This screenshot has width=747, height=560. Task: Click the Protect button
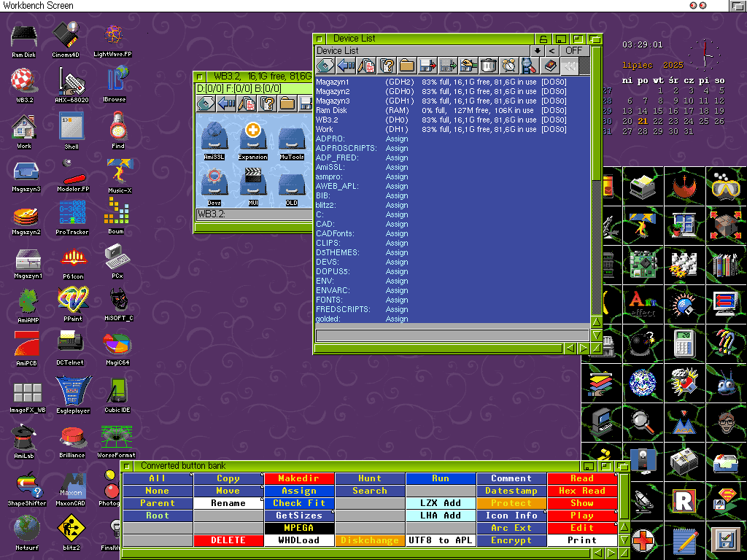pos(511,503)
